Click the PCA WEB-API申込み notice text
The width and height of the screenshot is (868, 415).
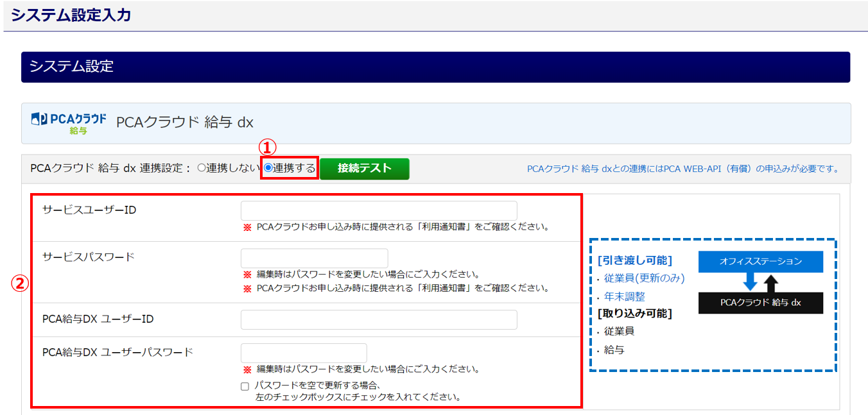click(x=683, y=169)
